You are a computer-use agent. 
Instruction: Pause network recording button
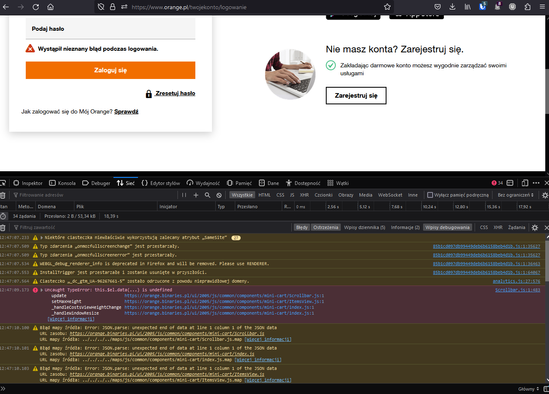coord(184,195)
